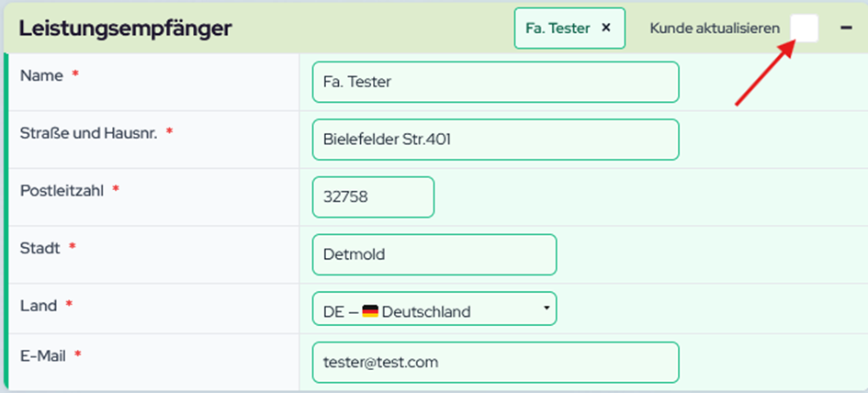868x393 pixels.
Task: Click the Leistungsempfänger section heading
Action: click(125, 28)
